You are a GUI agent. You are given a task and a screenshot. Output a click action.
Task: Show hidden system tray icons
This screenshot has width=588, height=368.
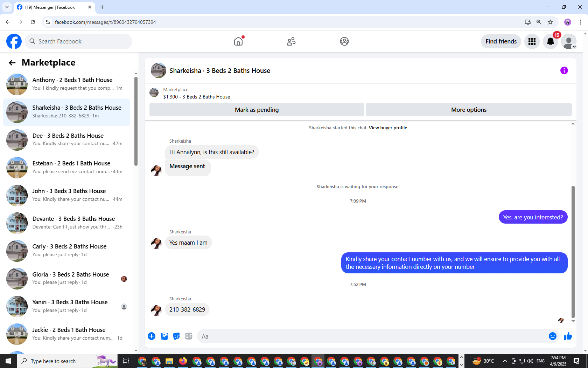pyautogui.click(x=505, y=361)
